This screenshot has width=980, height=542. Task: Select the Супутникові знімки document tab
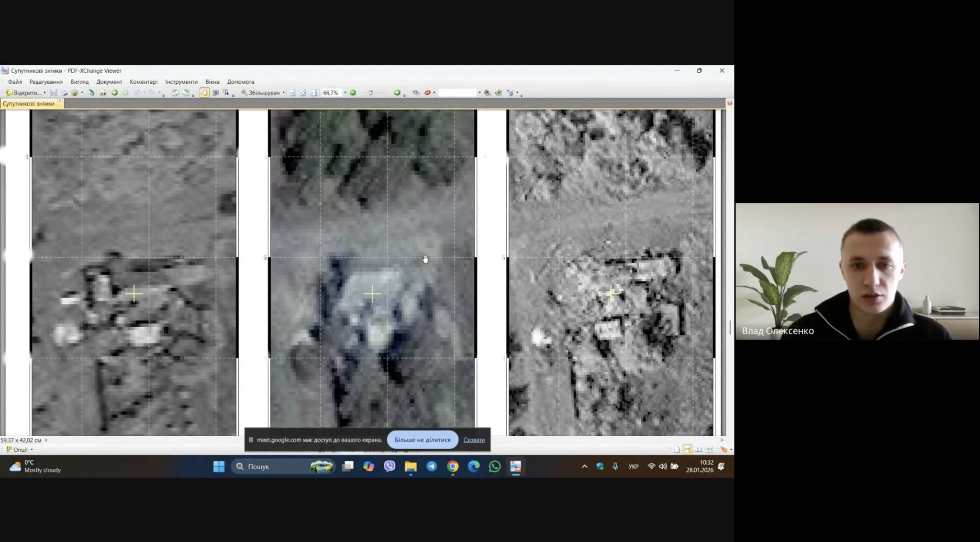click(29, 104)
